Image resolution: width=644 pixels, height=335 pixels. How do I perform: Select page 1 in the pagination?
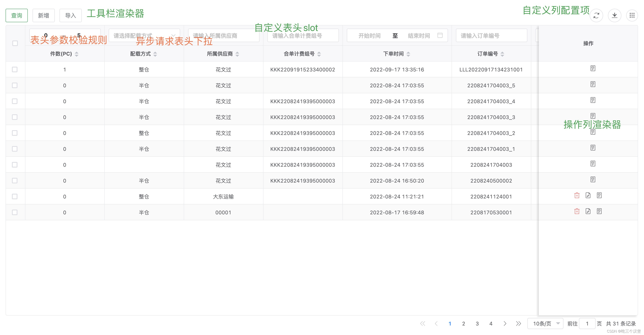click(450, 323)
